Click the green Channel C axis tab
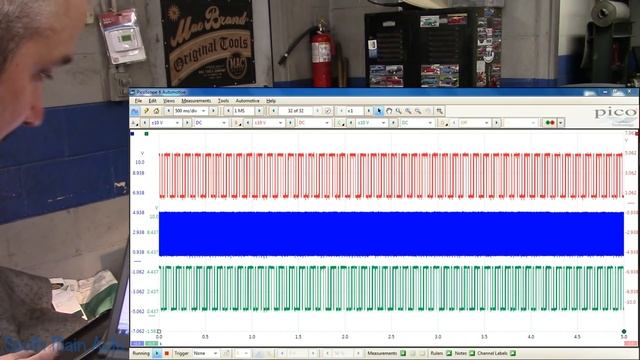 tap(152, 344)
